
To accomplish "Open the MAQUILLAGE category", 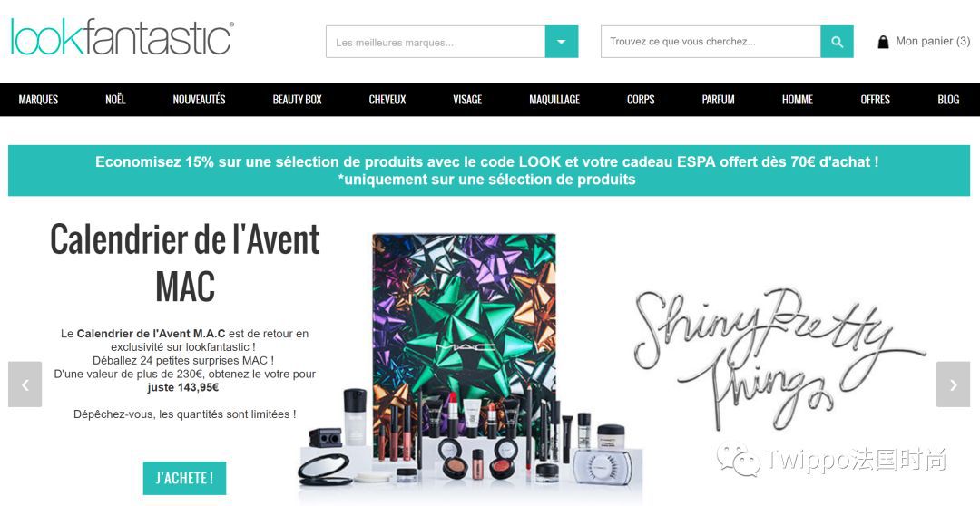I will (x=554, y=100).
